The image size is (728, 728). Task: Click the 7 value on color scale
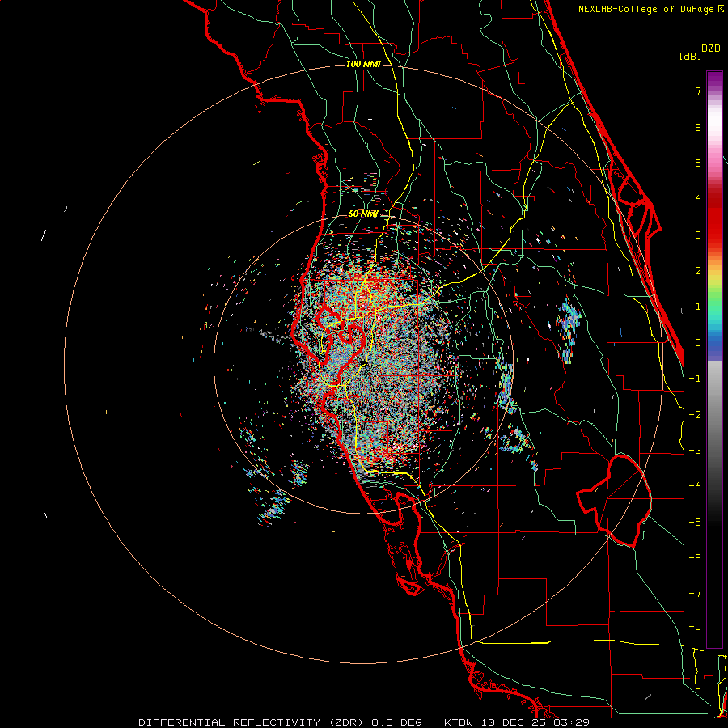click(x=698, y=91)
